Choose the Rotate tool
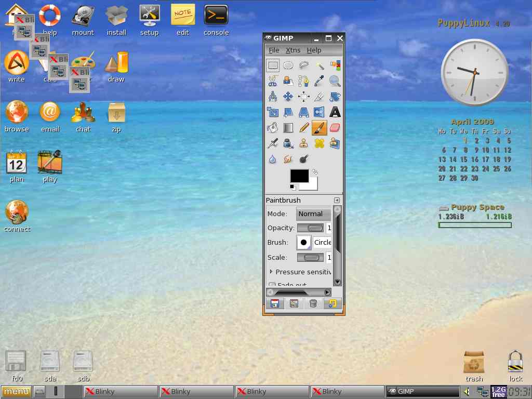532x399 pixels. [x=335, y=96]
